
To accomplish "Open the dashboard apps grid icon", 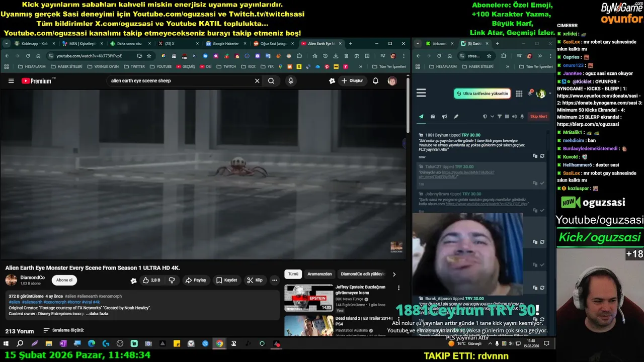I will [x=519, y=94].
